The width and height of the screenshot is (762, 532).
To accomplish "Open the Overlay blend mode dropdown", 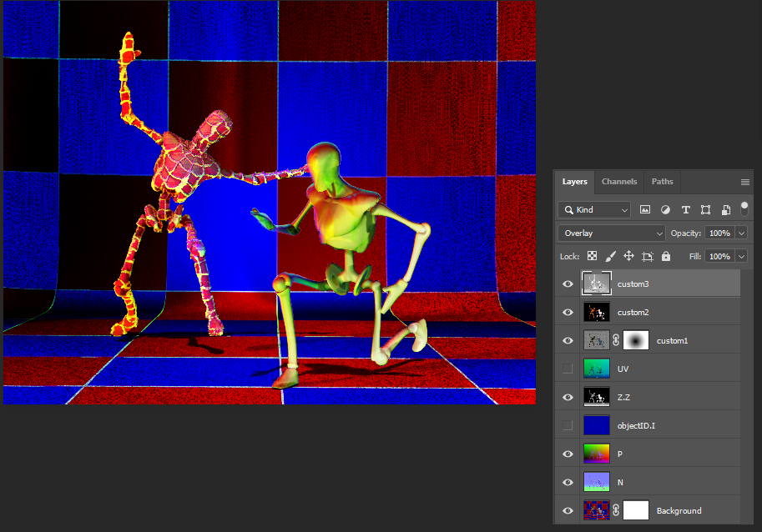I will coord(611,233).
